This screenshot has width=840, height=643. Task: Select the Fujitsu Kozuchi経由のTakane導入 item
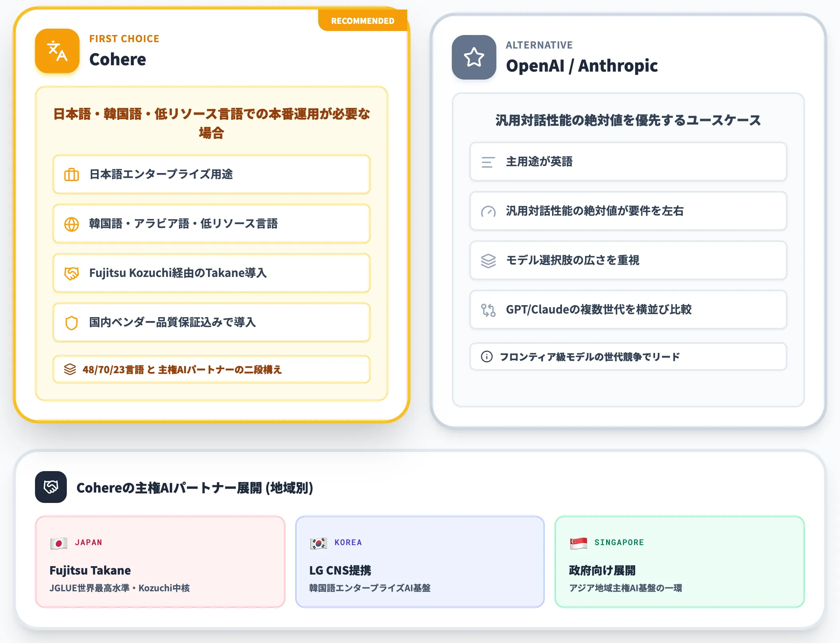point(212,273)
